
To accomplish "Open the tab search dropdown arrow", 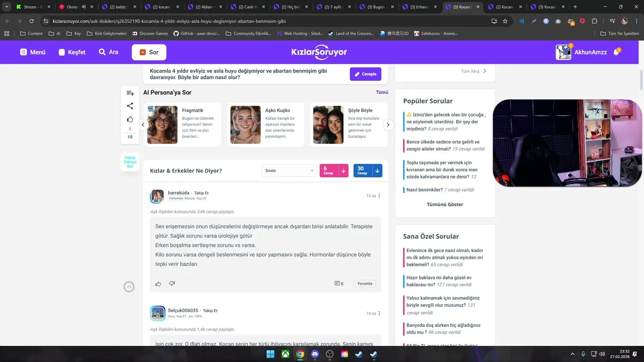I will pos(7,7).
